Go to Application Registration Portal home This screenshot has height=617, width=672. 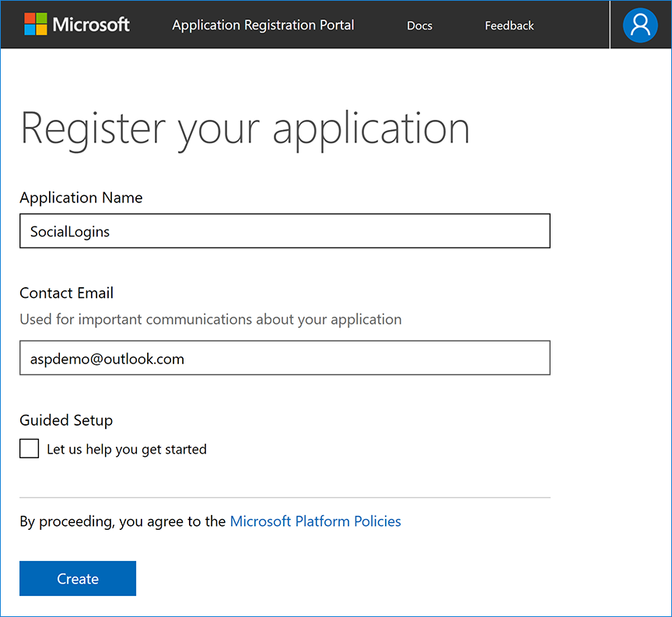point(262,24)
